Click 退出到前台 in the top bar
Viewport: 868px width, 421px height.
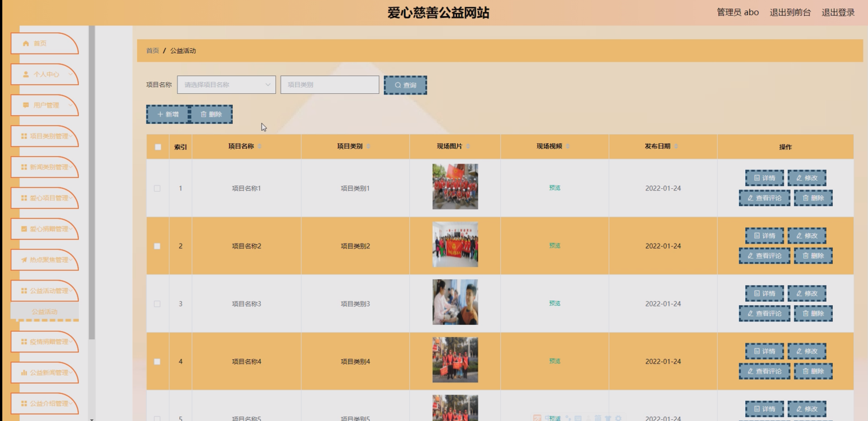[x=790, y=12]
